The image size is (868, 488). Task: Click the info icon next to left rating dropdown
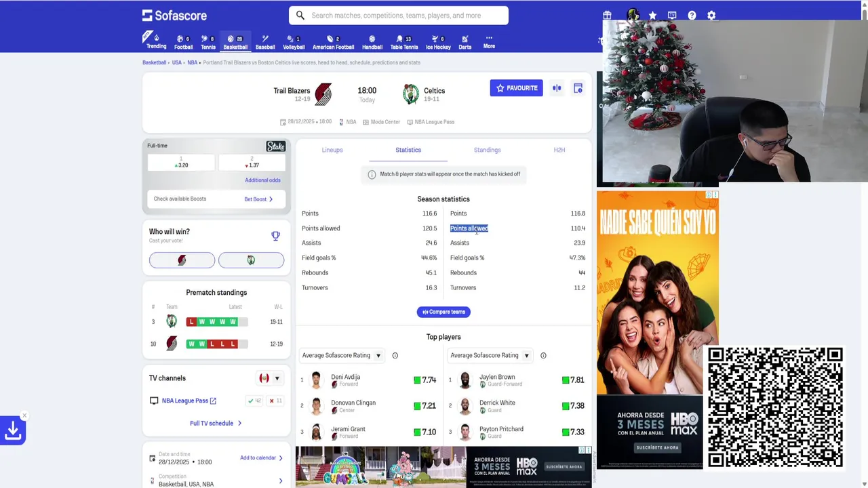tap(395, 355)
